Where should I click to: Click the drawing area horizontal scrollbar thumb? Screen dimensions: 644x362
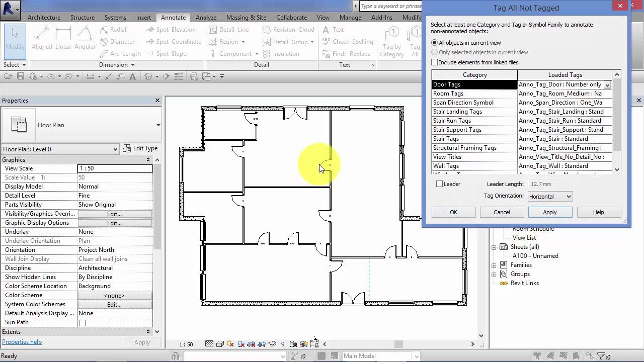click(x=398, y=344)
